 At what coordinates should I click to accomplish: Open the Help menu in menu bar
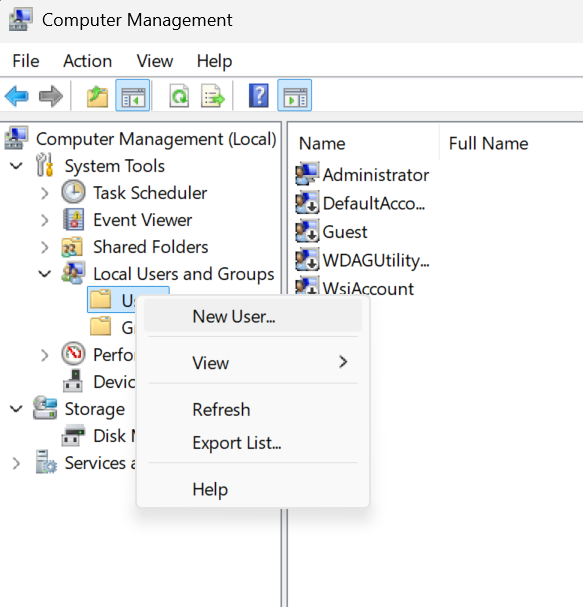tap(214, 61)
